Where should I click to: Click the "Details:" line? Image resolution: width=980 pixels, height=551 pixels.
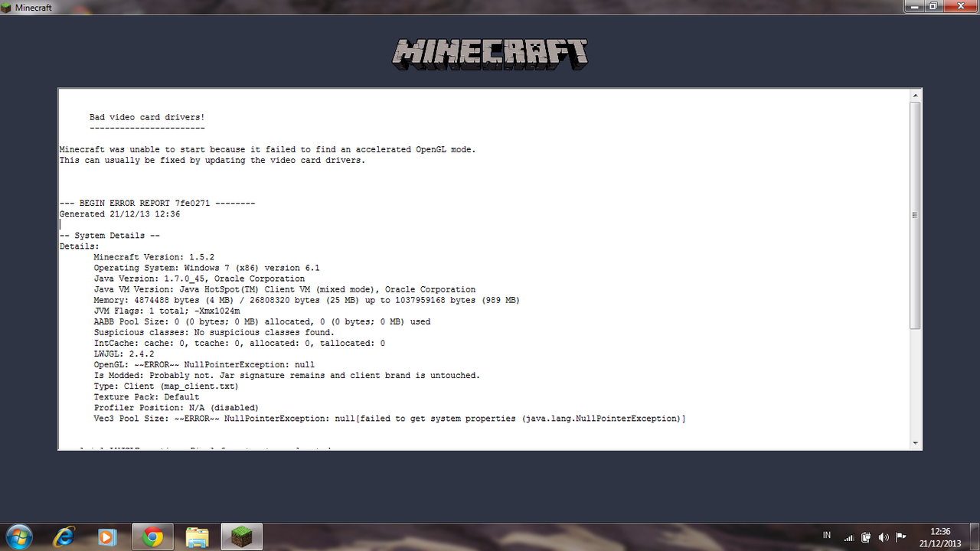80,246
